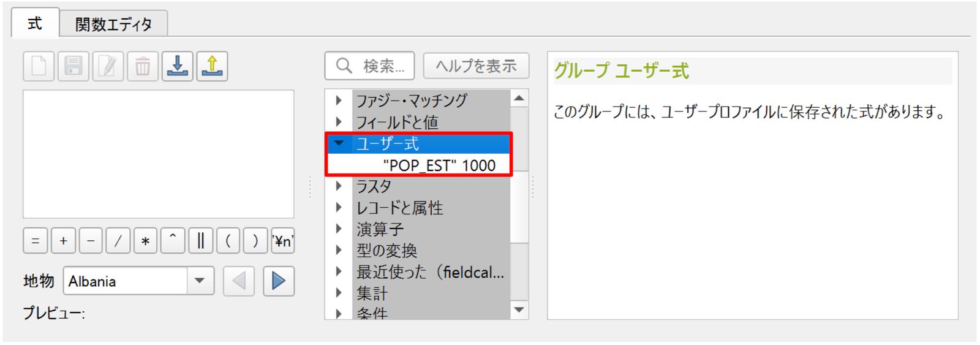Click in the expression editor text area
Screen dimensions: 980x345
(x=159, y=154)
